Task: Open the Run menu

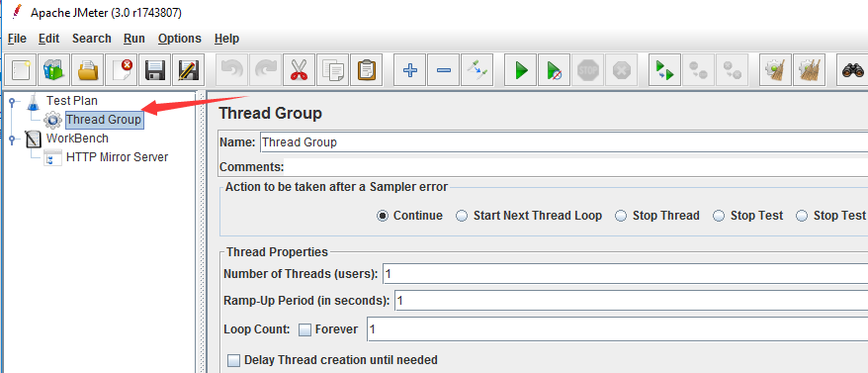Action: 134,39
